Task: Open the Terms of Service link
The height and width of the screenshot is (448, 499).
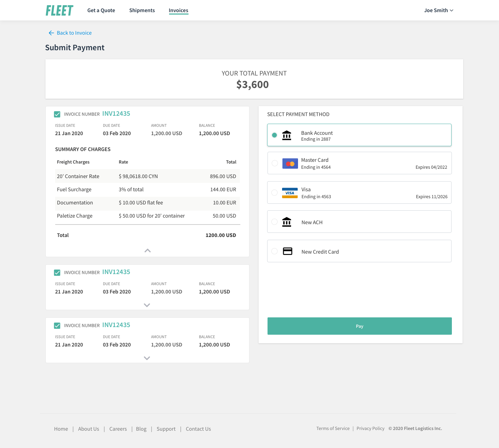Action: coord(333,429)
